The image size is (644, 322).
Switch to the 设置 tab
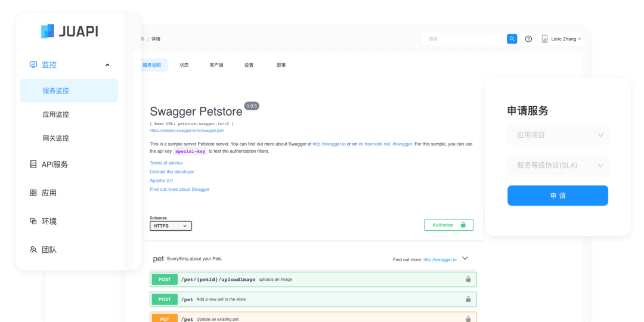tap(249, 65)
